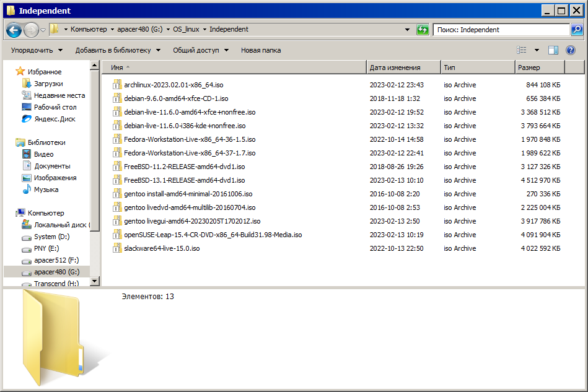Click the folder icon in the address bar
Screen dimensions: 588x392
(55, 29)
